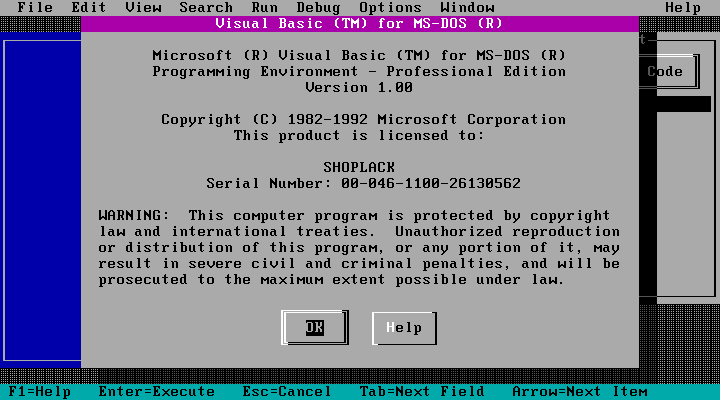This screenshot has width=720, height=400.
Task: Open the Run menu
Action: point(264,7)
